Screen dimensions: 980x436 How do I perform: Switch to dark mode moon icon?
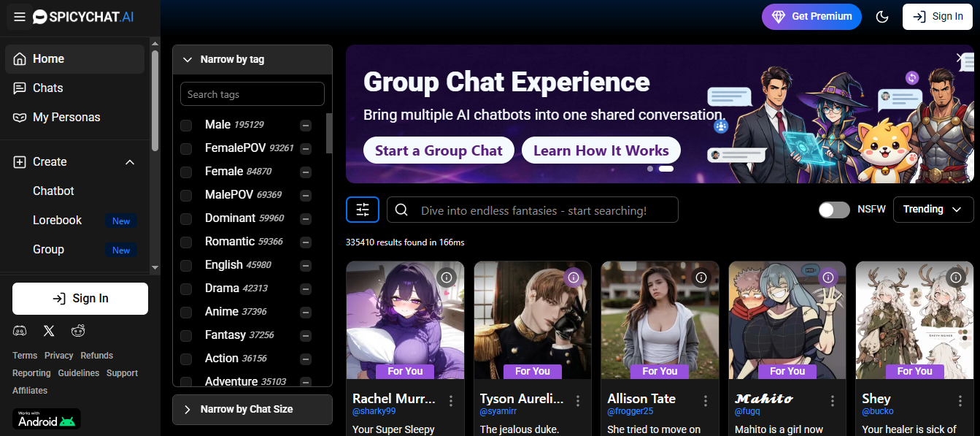click(x=882, y=17)
